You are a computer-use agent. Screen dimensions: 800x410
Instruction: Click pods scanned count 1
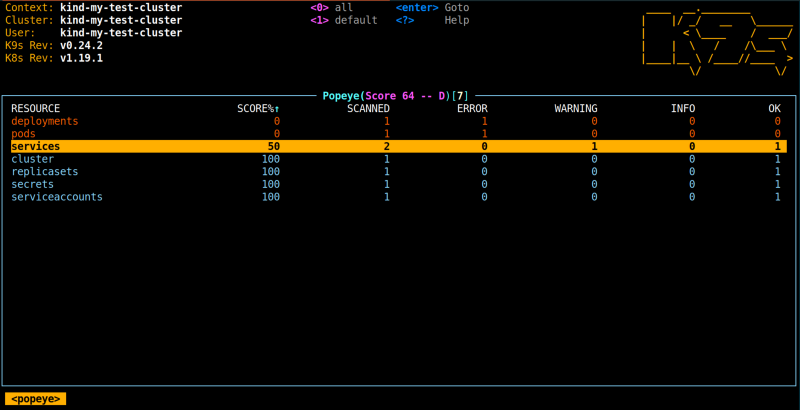pyautogui.click(x=387, y=134)
